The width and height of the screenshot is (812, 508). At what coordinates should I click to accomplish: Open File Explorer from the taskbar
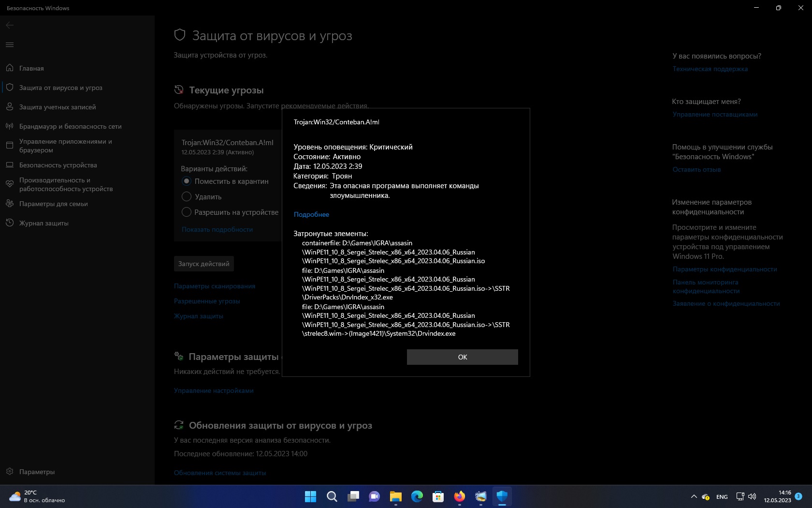pos(395,496)
